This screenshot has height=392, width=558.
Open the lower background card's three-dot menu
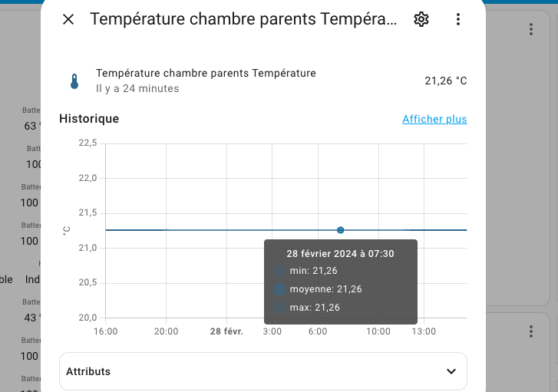click(531, 331)
